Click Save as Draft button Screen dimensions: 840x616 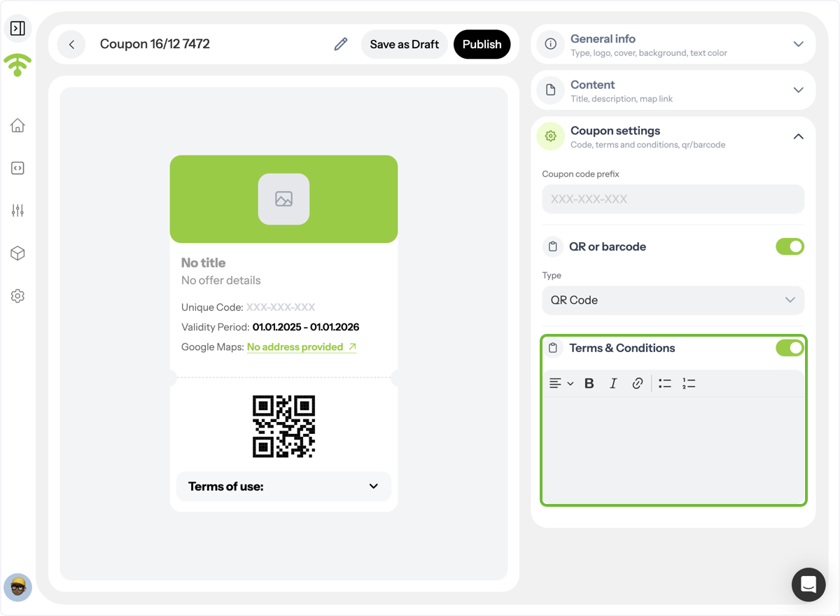coord(405,44)
